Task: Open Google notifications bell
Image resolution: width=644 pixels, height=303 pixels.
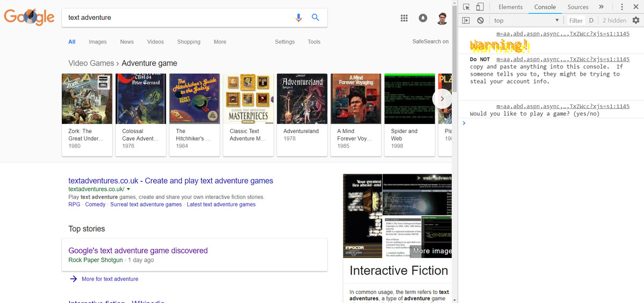Action: tap(423, 18)
